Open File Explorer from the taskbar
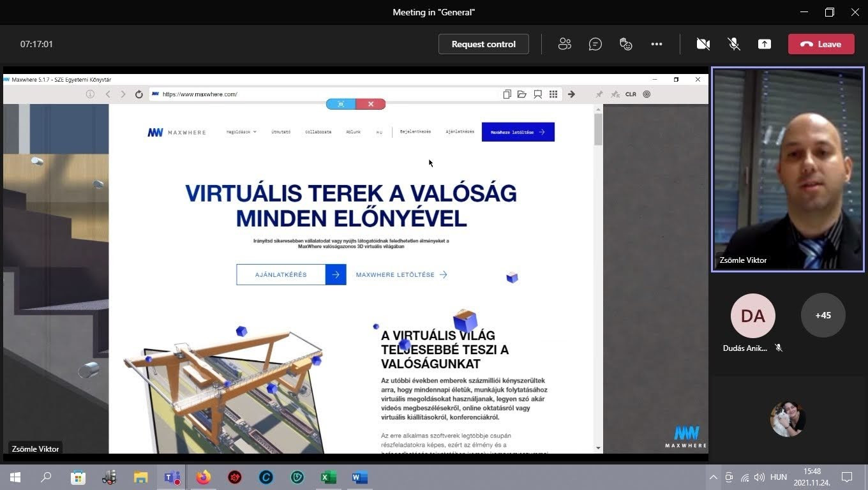Viewport: 868px width, 490px height. pos(140,477)
